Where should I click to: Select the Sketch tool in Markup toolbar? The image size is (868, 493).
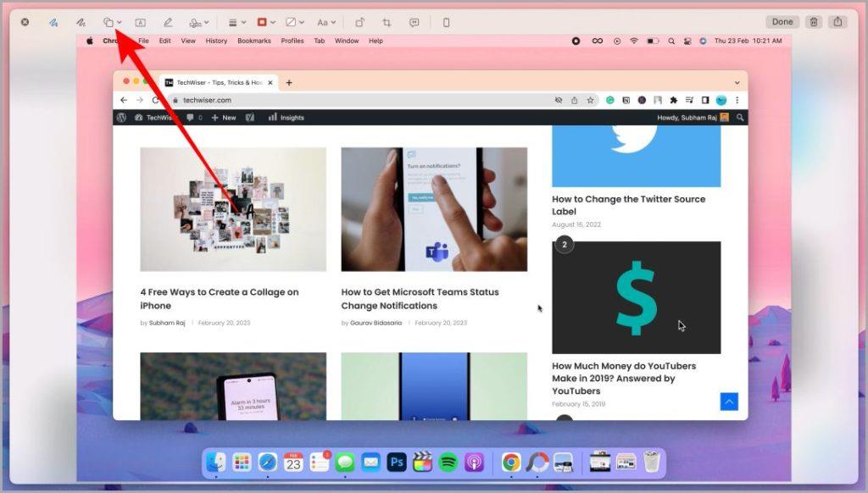point(53,23)
